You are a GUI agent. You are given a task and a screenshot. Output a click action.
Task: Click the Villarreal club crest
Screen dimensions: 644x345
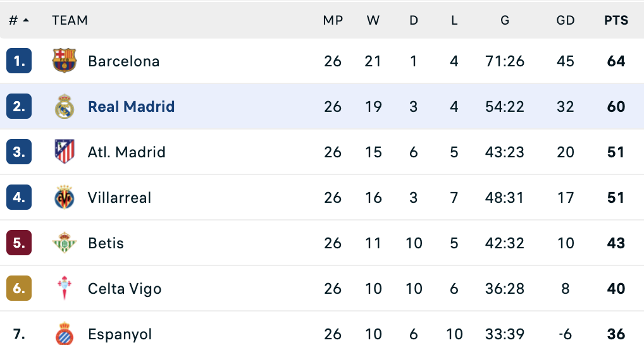65,197
